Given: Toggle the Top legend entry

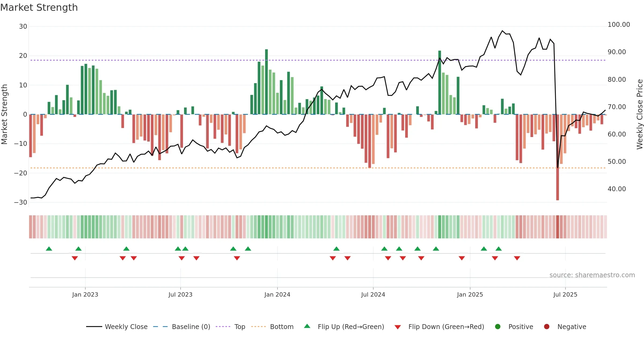Looking at the screenshot, I should (230, 327).
